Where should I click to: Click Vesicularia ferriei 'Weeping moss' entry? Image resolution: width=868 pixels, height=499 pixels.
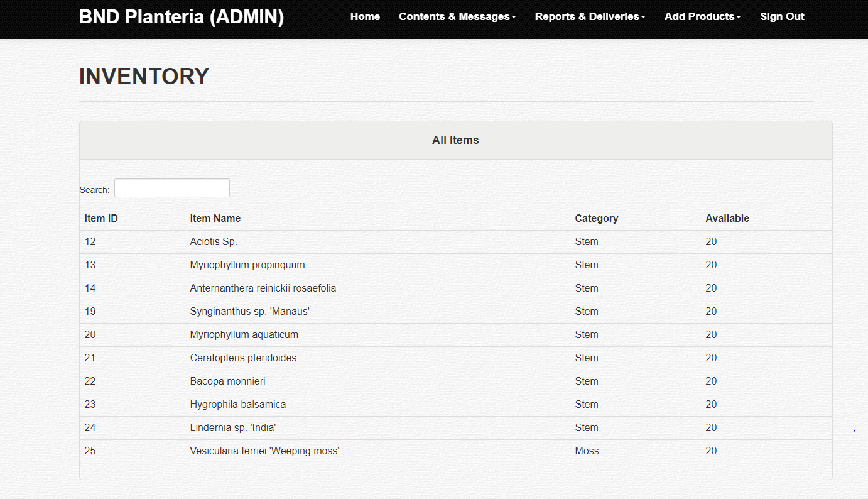click(264, 451)
